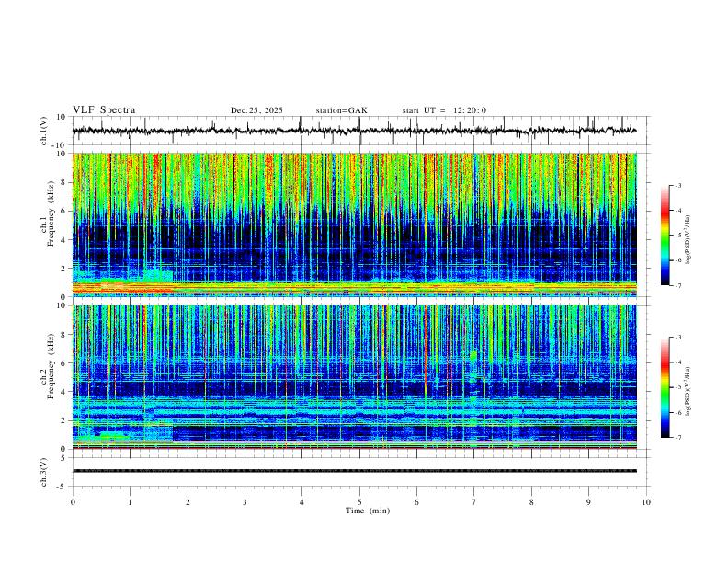Click the "-7" label on ch.1 color bar
The height and width of the screenshot is (563, 728).
678,285
